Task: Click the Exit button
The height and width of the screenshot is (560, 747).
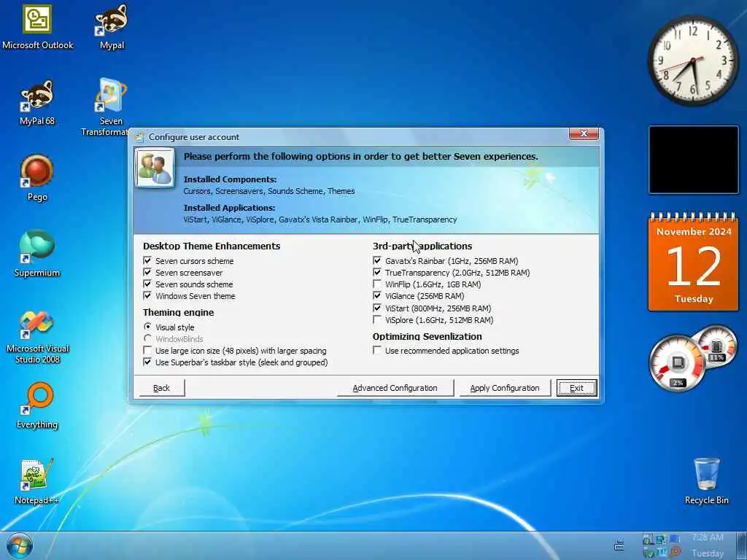Action: tap(576, 388)
